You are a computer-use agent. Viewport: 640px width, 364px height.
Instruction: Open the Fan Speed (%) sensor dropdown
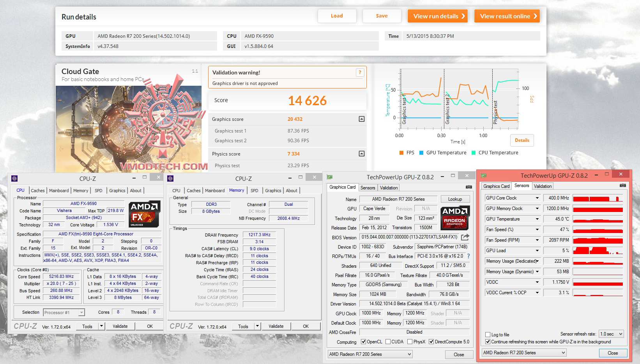point(537,230)
